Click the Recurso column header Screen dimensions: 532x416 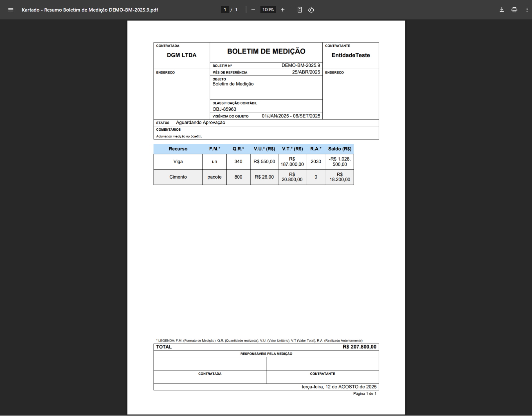coord(178,149)
